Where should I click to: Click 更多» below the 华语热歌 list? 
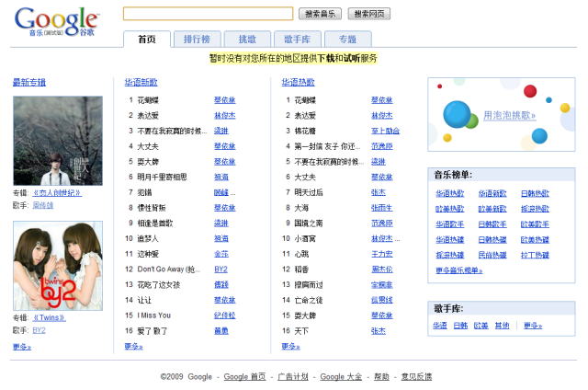click(290, 347)
